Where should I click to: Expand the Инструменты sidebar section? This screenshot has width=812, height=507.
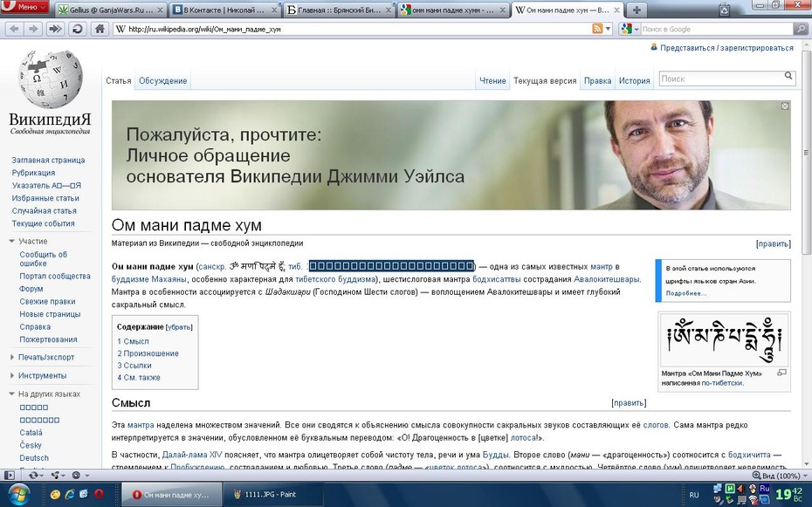[x=12, y=375]
